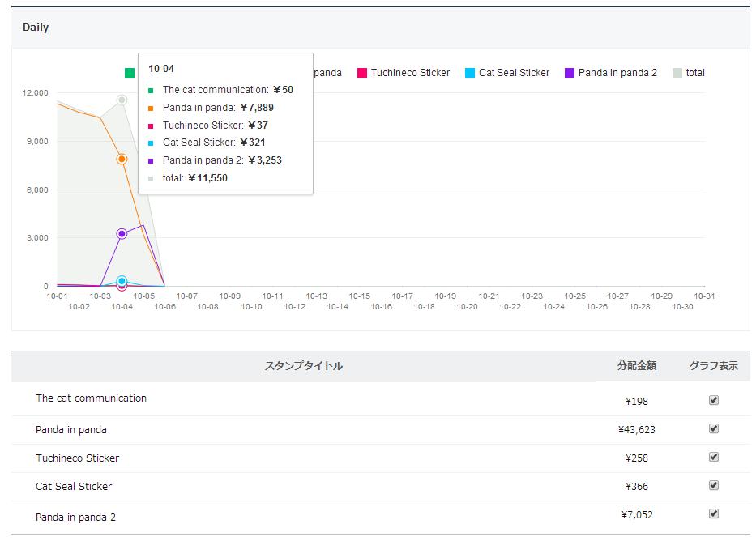
Task: Click Cat Seal Sticker blue legend swatch
Action: [470, 73]
